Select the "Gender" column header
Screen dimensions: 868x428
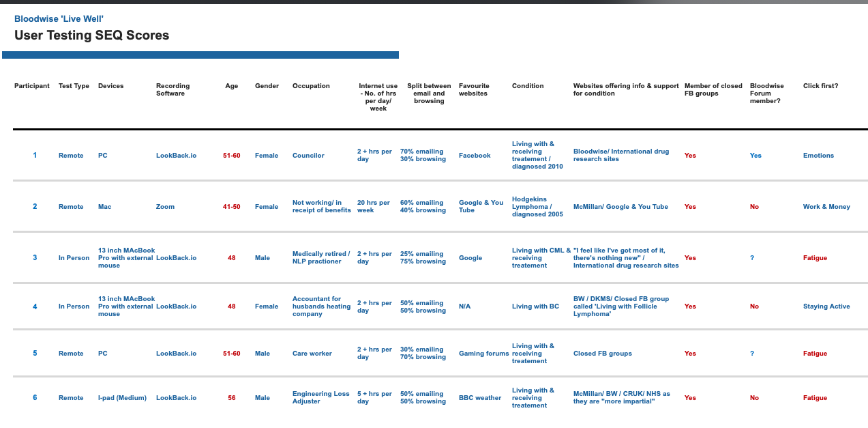pyautogui.click(x=267, y=86)
